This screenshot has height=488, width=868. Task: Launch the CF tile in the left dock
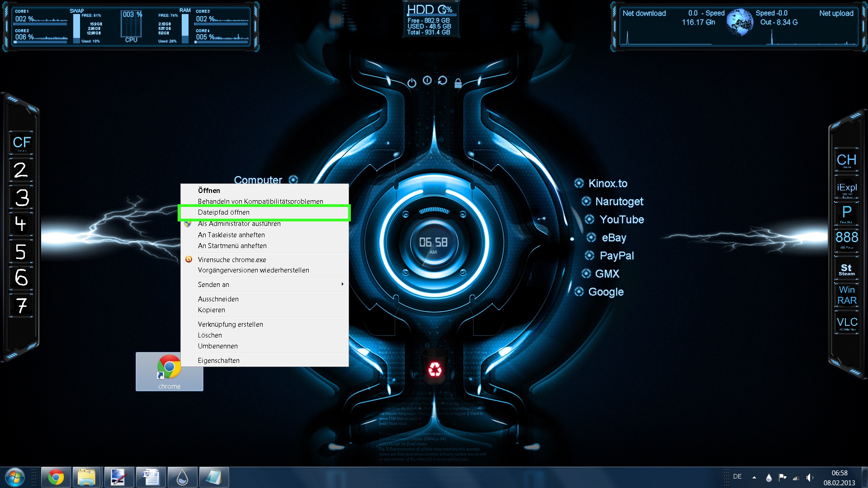tap(21, 142)
